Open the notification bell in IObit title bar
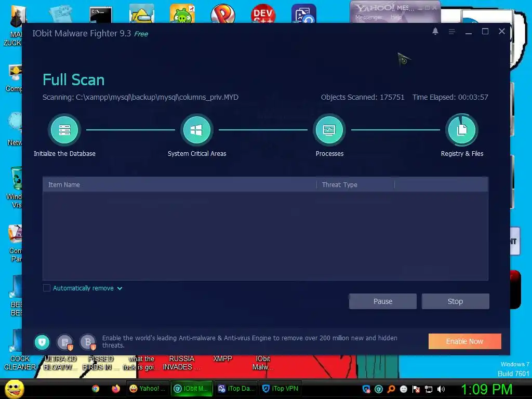 (435, 31)
